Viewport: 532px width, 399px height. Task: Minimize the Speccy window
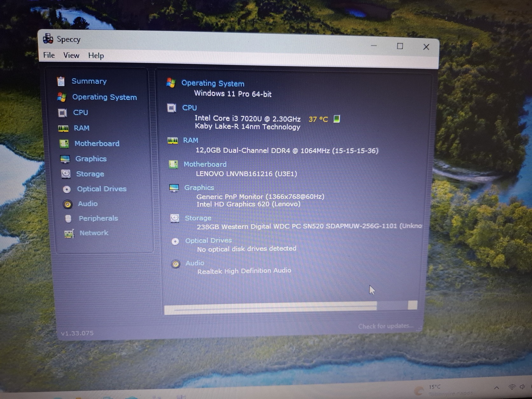(x=374, y=45)
